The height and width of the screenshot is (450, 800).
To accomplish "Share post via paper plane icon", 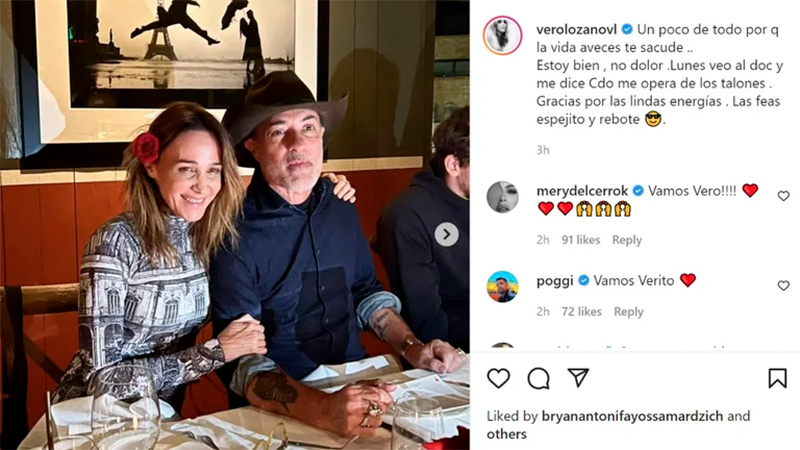I will click(578, 378).
